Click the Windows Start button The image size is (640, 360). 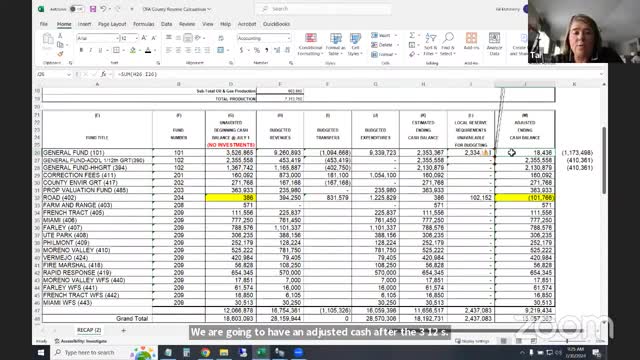click(x=41, y=352)
